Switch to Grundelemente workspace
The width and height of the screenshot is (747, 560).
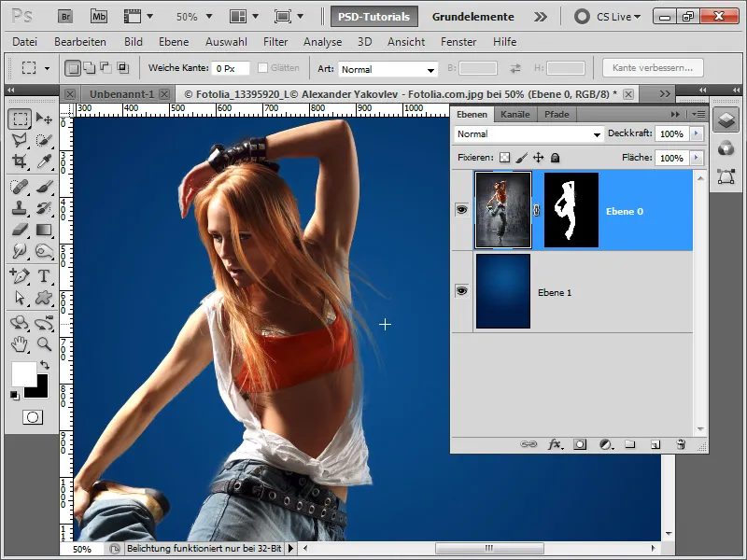pos(472,17)
